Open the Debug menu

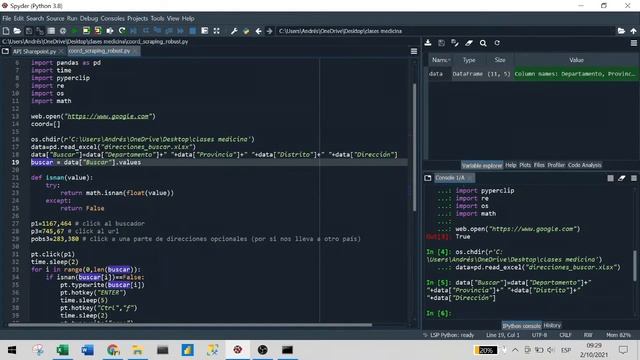pyautogui.click(x=89, y=18)
